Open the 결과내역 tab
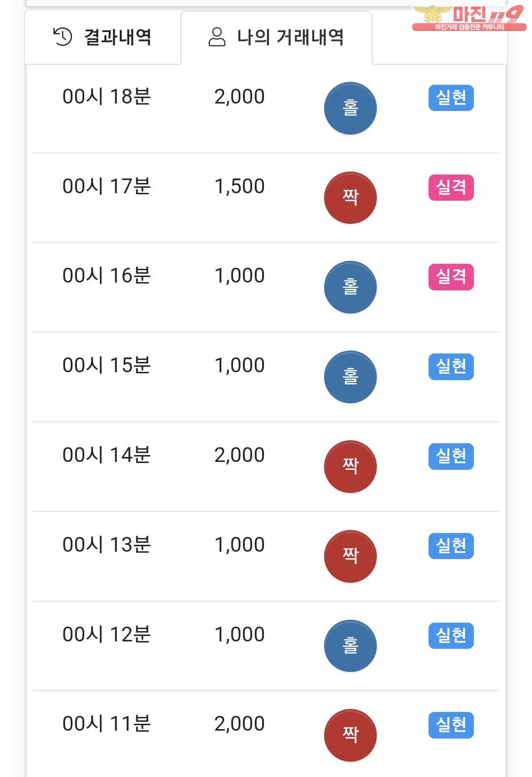This screenshot has height=777, width=532. coord(103,37)
